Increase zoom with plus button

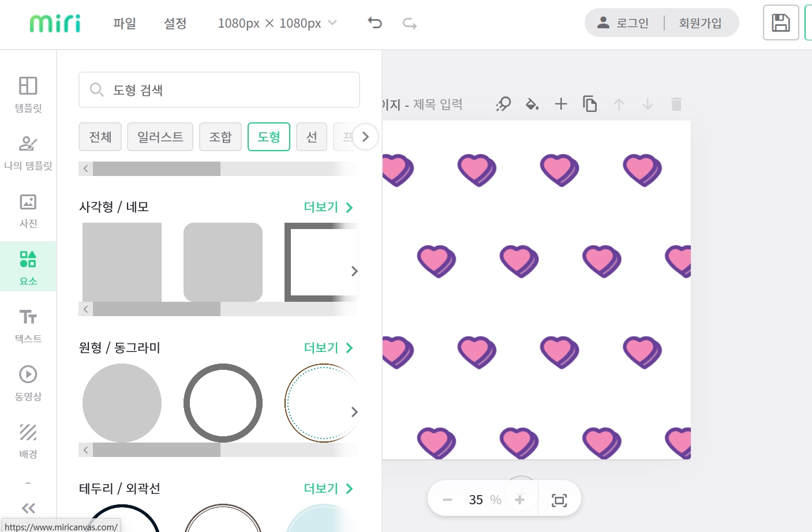click(x=519, y=500)
